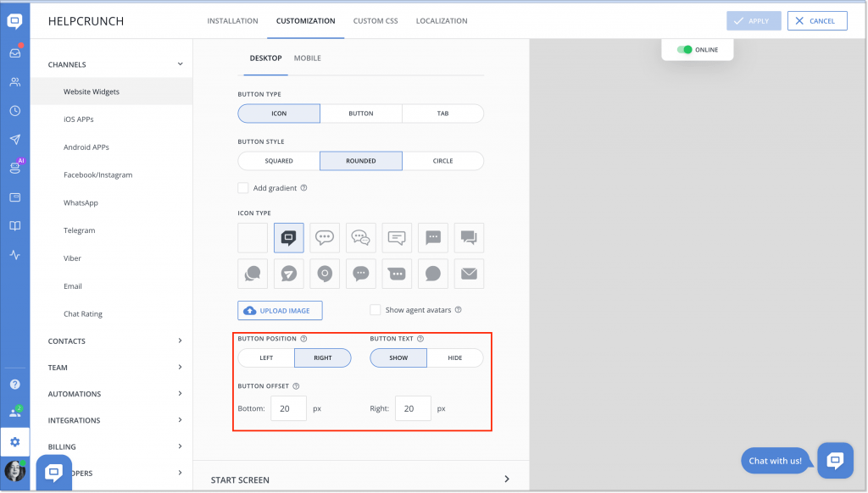Click the HelpCrunch logo at top left
This screenshot has width=868, height=493.
(15, 21)
